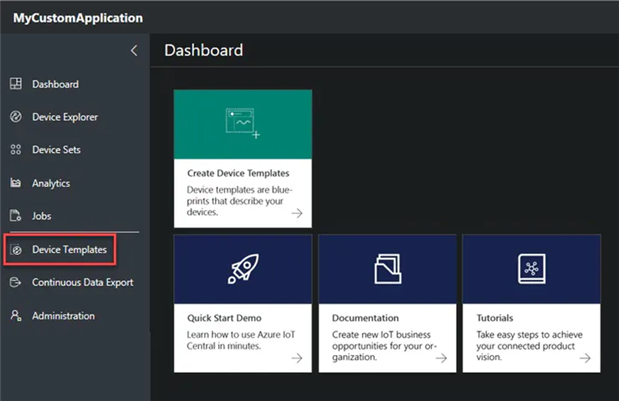
Task: Collapse the left navigation pane chevron
Action: click(134, 51)
